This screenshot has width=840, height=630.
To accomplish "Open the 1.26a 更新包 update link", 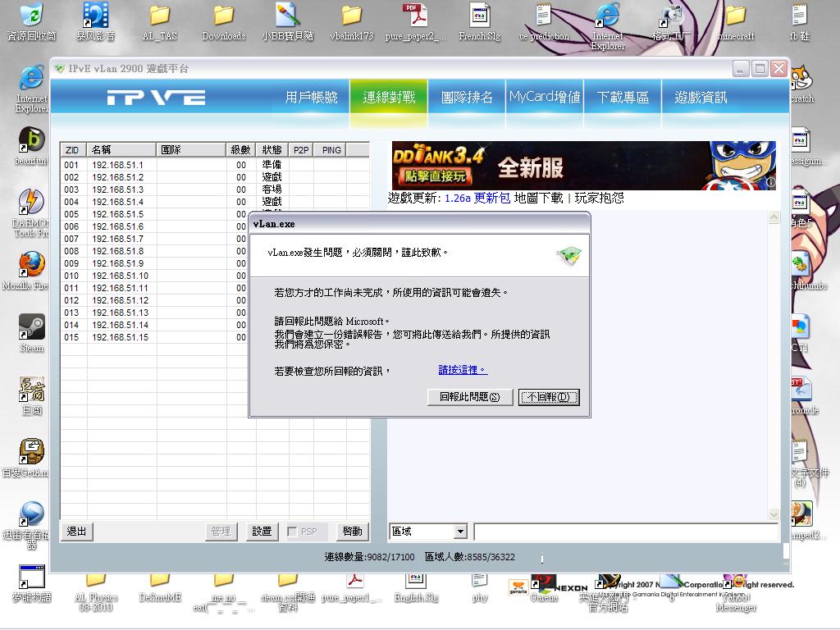I will tap(477, 198).
